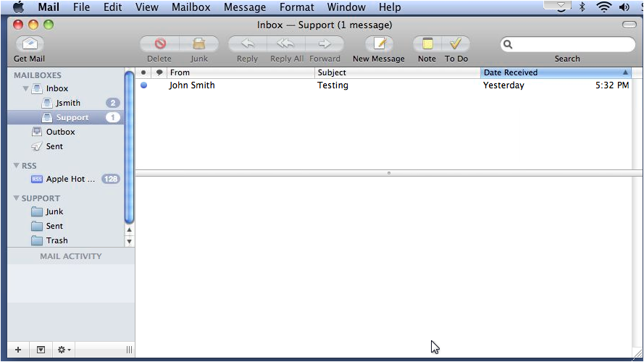Viewport: 644px width, 362px height.
Task: Click the Reply arrow icon
Action: tap(247, 43)
